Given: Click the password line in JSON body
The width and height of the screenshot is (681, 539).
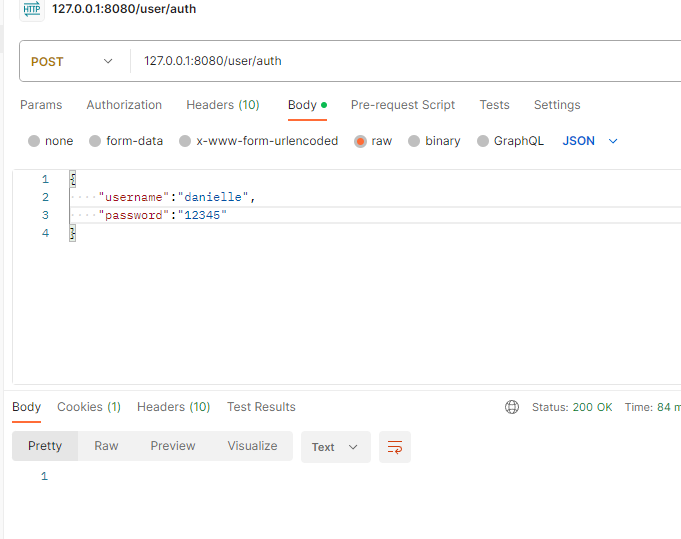Looking at the screenshot, I should (162, 215).
